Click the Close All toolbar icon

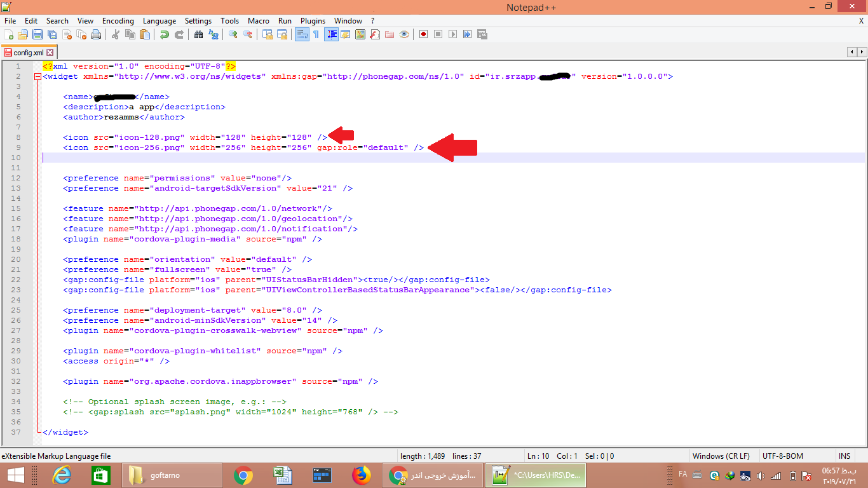tap(81, 34)
